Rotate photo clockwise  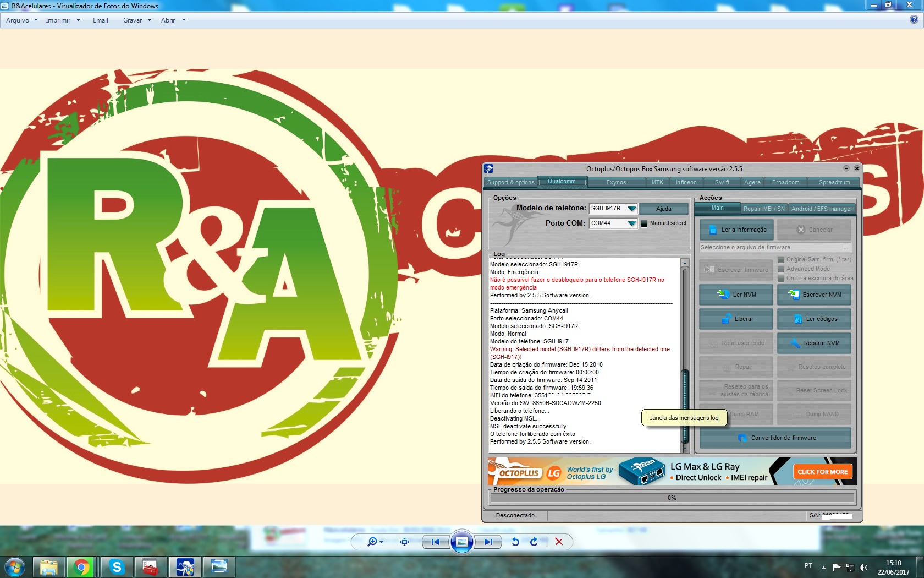pos(533,542)
